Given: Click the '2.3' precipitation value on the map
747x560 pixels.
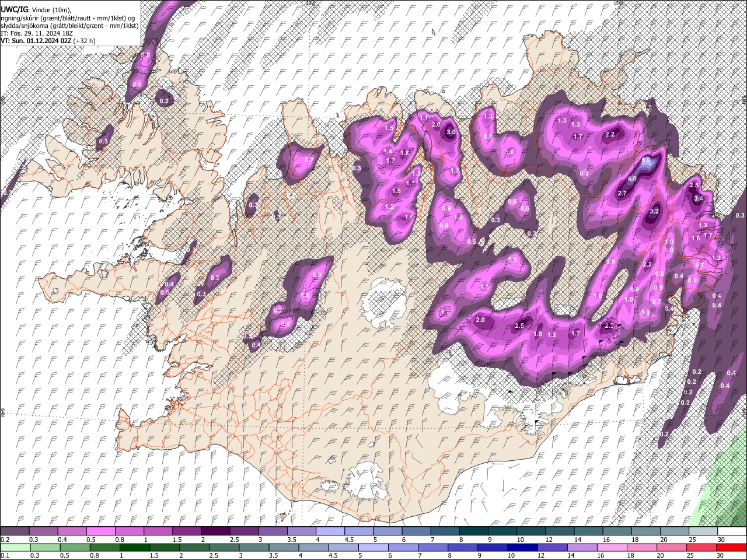Looking at the screenshot, I should point(609,326).
